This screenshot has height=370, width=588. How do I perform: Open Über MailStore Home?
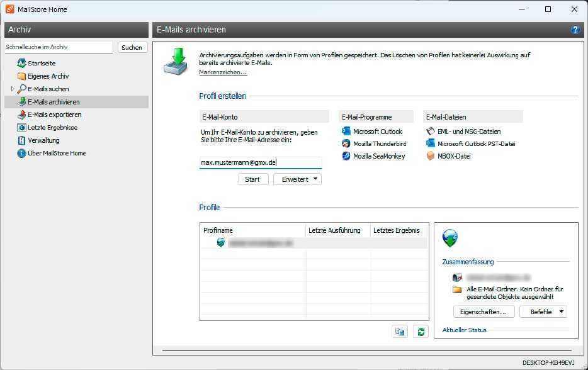(x=57, y=154)
